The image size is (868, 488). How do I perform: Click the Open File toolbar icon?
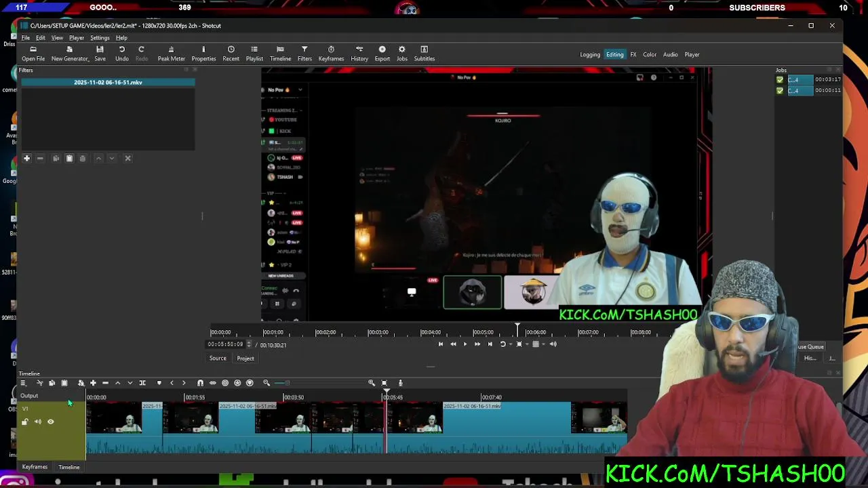pyautogui.click(x=33, y=54)
